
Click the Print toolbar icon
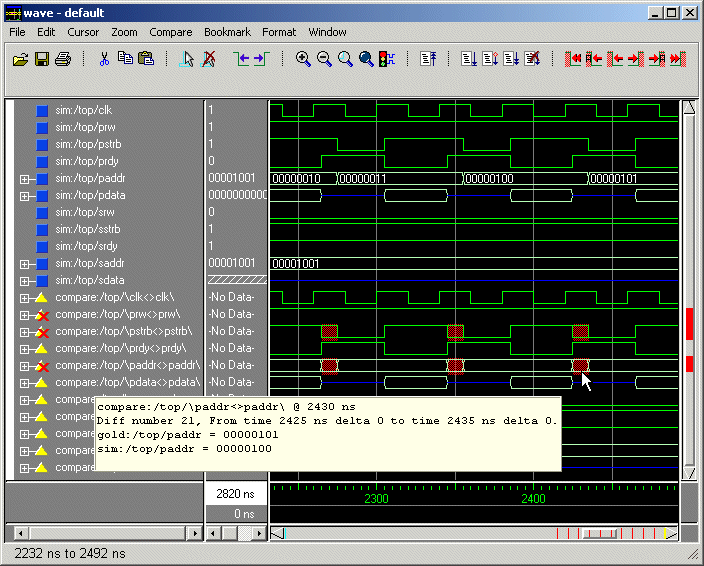click(62, 59)
